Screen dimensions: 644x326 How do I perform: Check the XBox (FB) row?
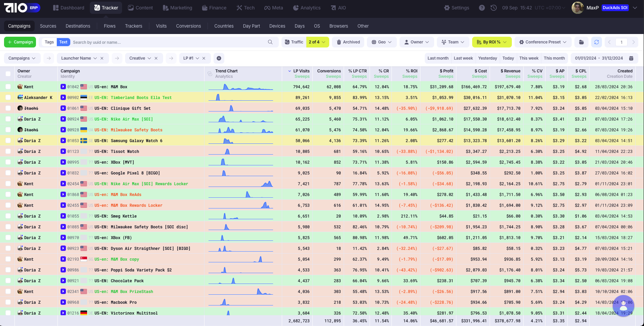8,237
